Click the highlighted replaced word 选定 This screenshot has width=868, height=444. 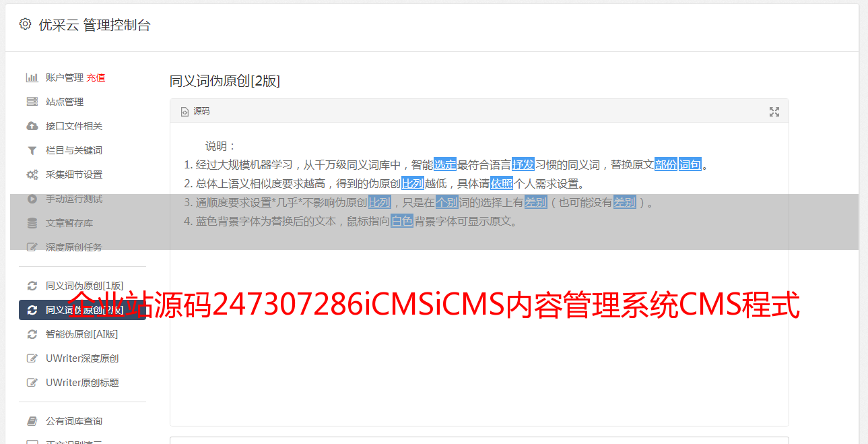click(445, 164)
